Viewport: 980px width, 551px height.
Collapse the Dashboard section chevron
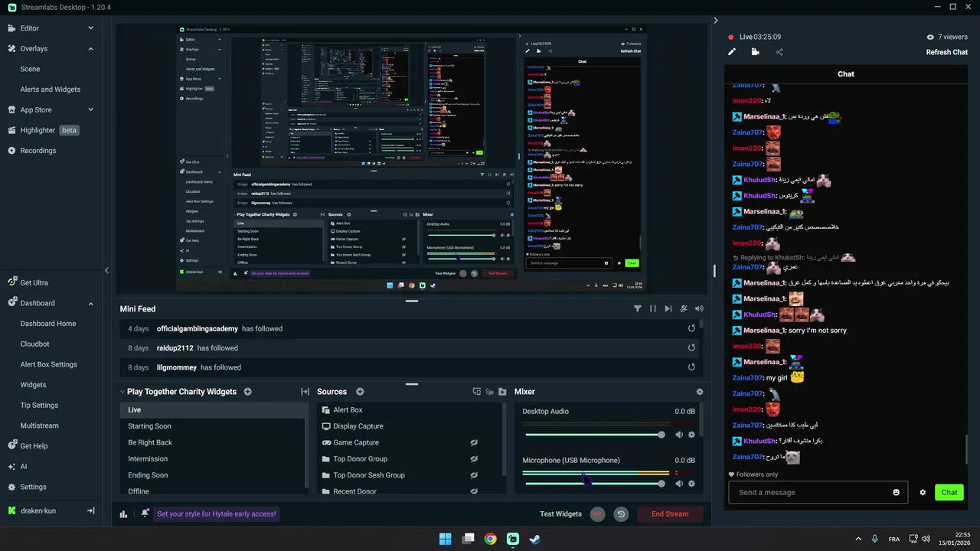(90, 304)
